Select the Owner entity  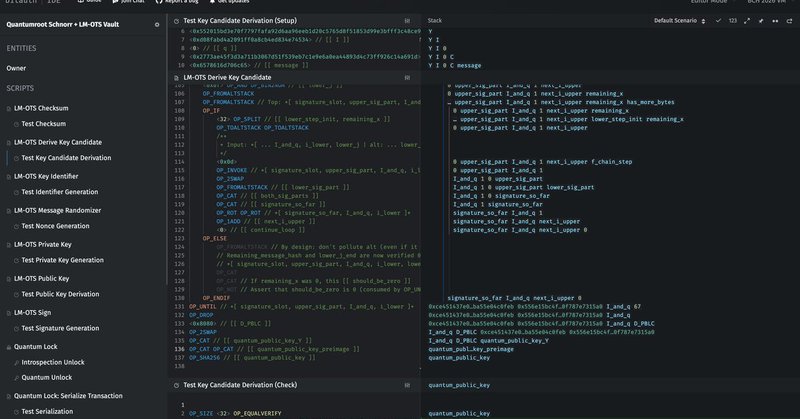point(16,68)
